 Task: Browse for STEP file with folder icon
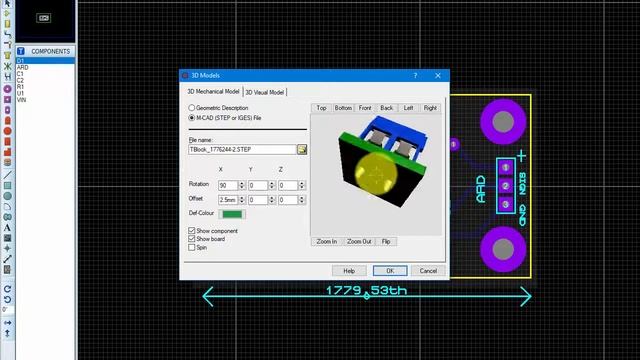[302, 149]
